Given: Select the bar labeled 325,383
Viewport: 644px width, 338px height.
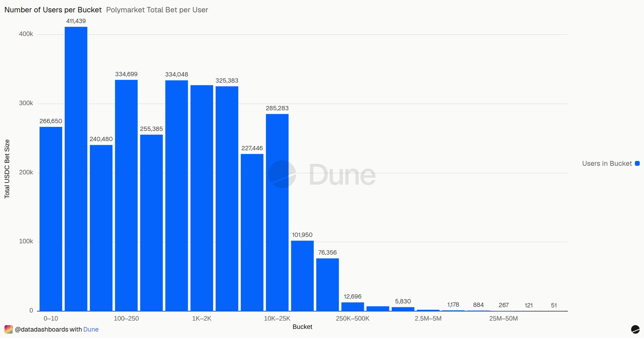Looking at the screenshot, I should tap(227, 199).
